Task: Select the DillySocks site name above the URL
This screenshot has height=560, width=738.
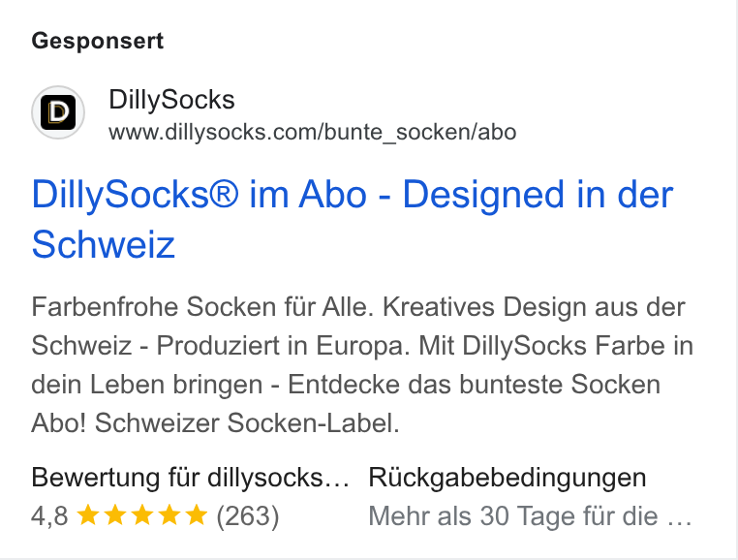Action: click(171, 100)
